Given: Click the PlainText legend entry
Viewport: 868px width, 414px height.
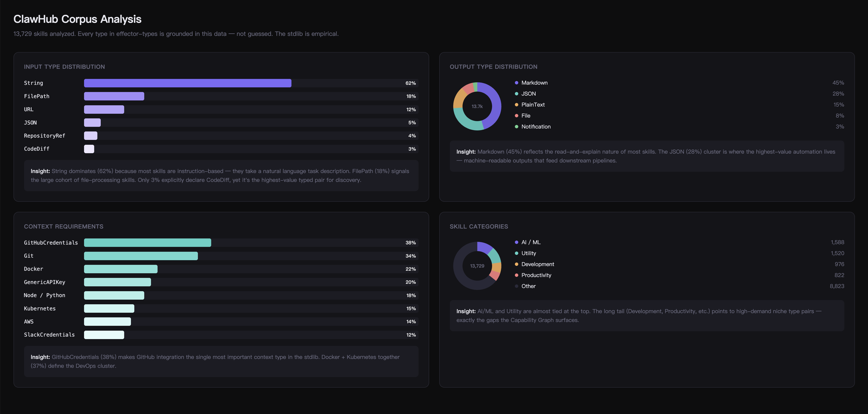Looking at the screenshot, I should (533, 105).
